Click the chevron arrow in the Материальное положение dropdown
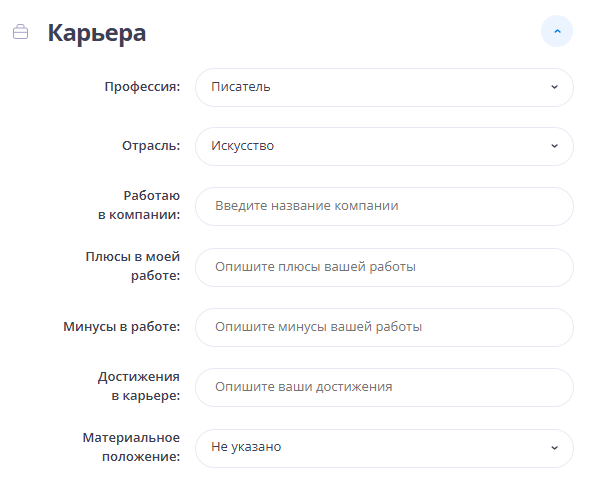This screenshot has width=613, height=498. [x=554, y=447]
